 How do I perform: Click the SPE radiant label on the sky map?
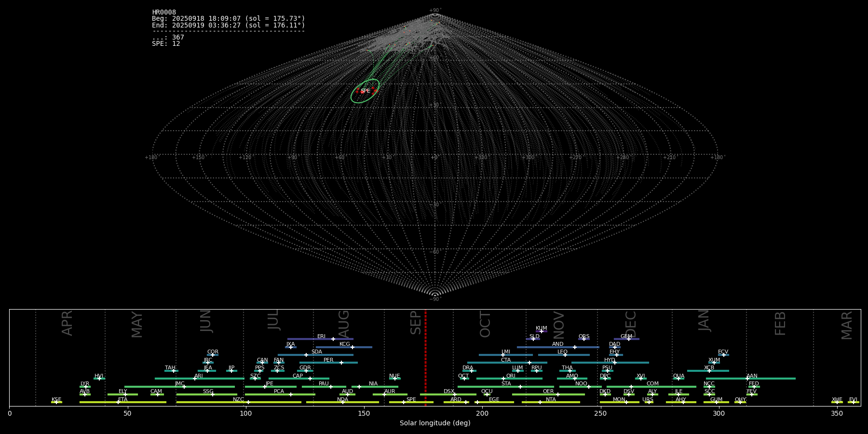(x=366, y=91)
